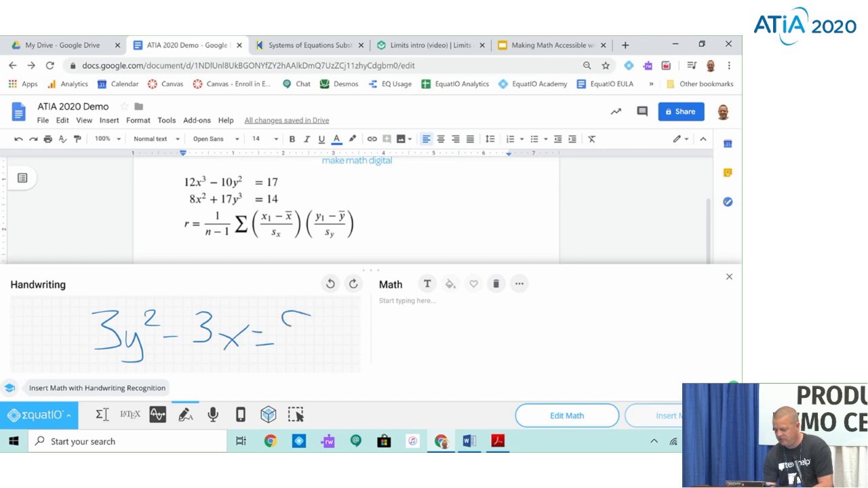
Task: Redo the handwriting stroke
Action: [x=353, y=284]
